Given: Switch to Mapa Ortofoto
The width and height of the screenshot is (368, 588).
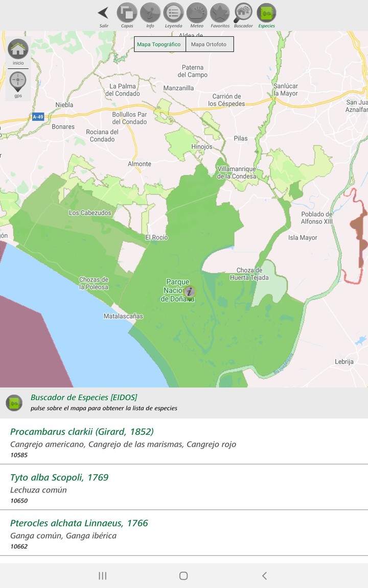Looking at the screenshot, I should tap(209, 44).
